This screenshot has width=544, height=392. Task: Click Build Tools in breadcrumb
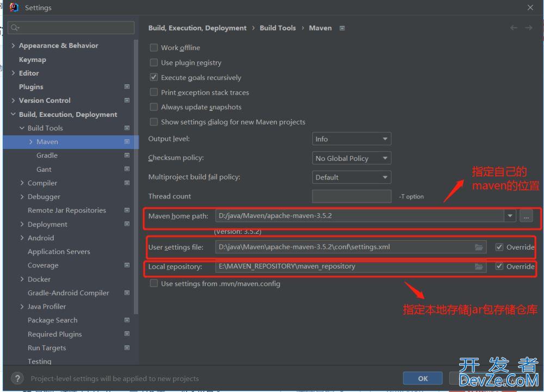(x=277, y=28)
